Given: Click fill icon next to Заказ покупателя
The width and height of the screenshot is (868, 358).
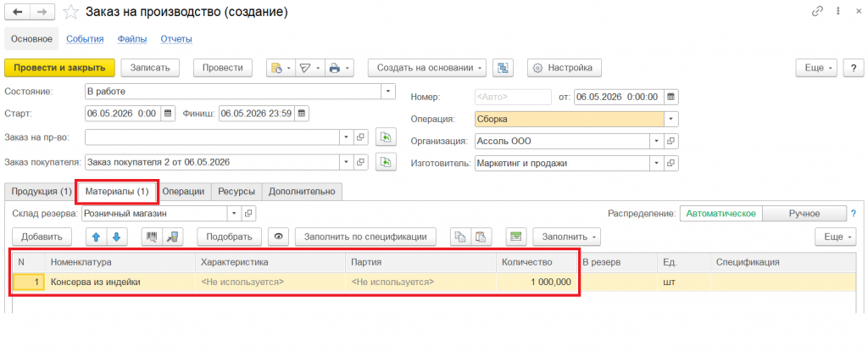Looking at the screenshot, I should pyautogui.click(x=386, y=162).
